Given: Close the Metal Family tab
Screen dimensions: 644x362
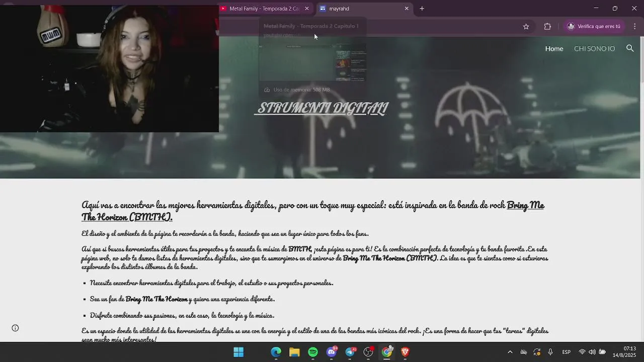Looking at the screenshot, I should tap(306, 9).
